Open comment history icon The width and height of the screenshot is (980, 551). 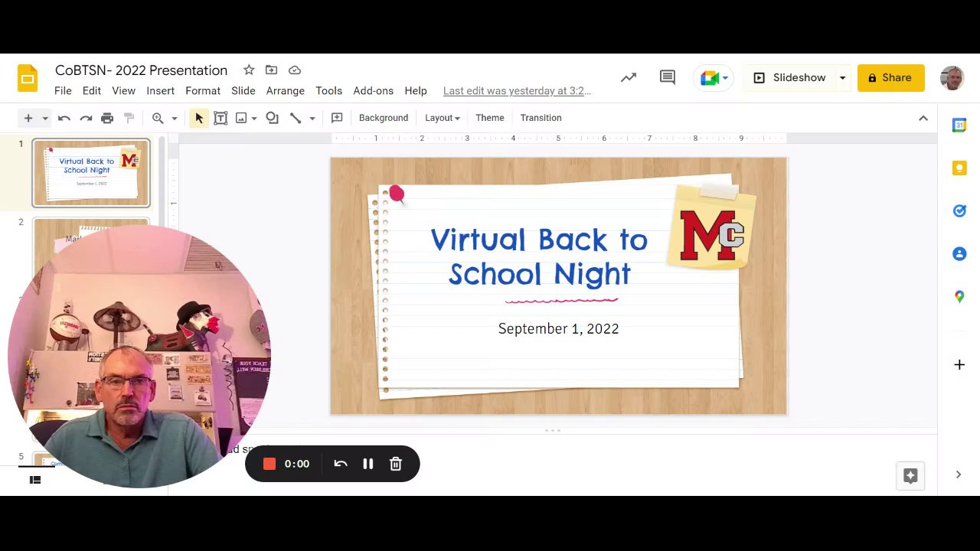(668, 77)
